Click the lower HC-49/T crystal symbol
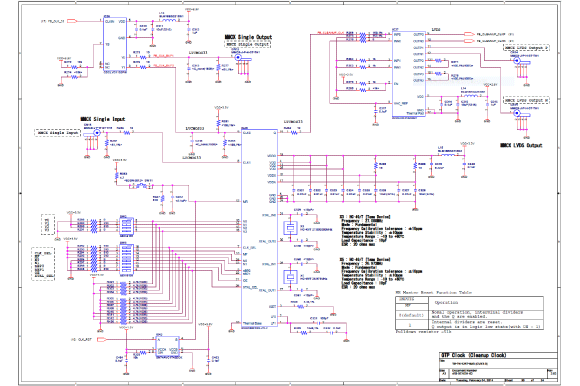The image size is (580, 386). click(291, 277)
